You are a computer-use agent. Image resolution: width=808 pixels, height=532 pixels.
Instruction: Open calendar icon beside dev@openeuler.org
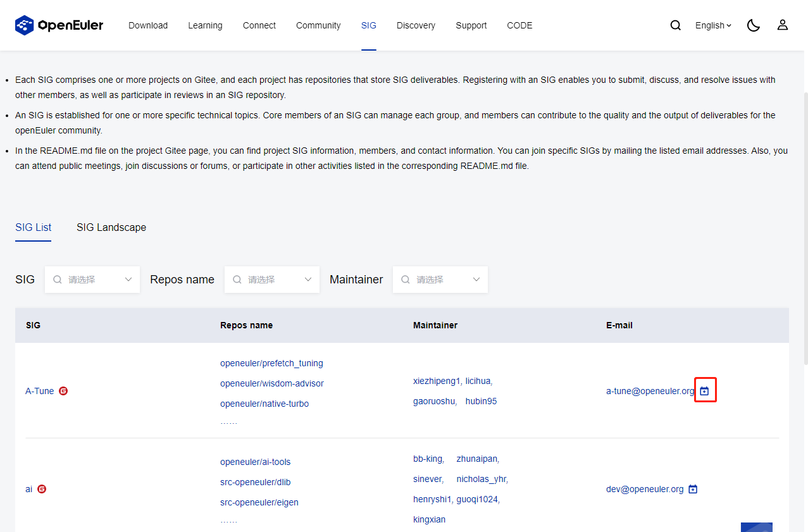point(693,489)
